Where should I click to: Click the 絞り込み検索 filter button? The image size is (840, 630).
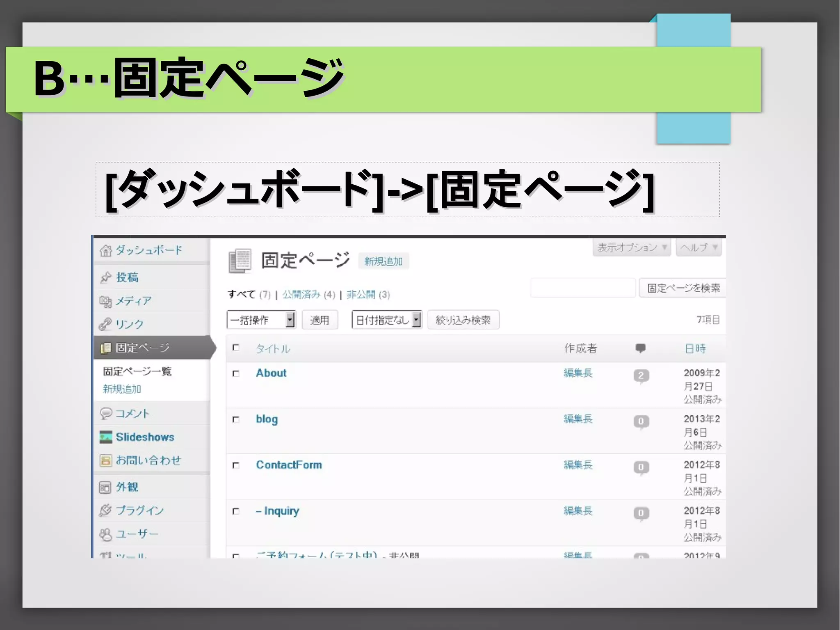point(463,320)
